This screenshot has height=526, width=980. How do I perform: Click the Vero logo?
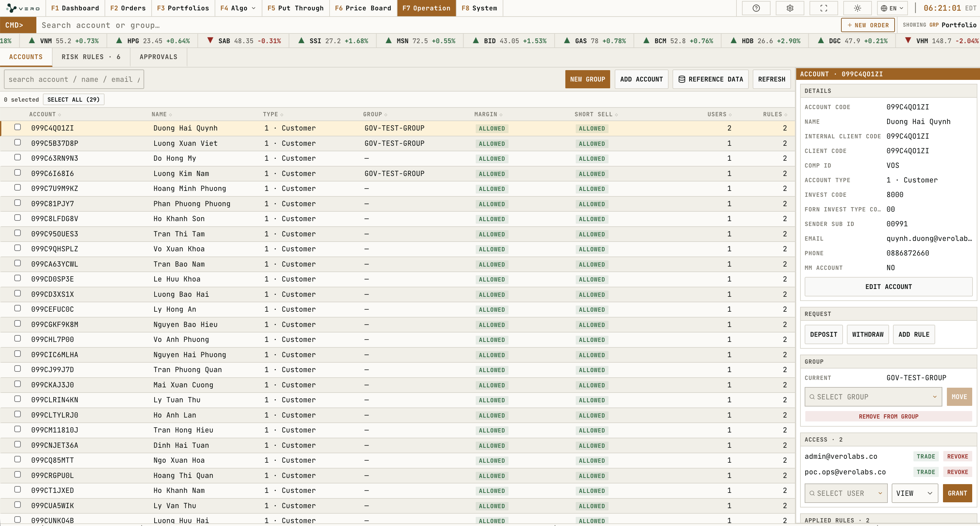(x=23, y=8)
